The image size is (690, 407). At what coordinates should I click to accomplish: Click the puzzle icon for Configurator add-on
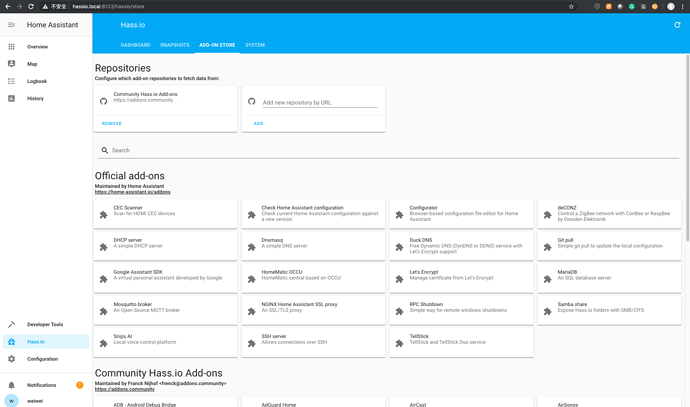coord(399,215)
